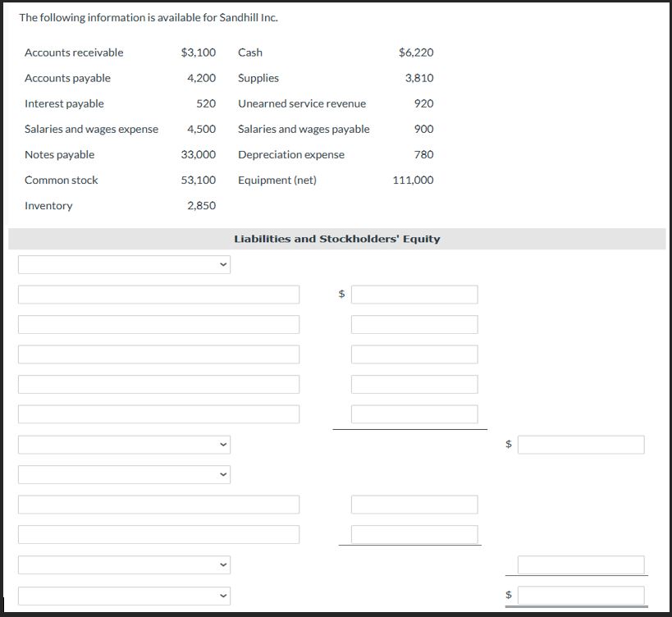Click the first right-column total field with $ sign
The height and width of the screenshot is (617, 672).
pos(581,445)
